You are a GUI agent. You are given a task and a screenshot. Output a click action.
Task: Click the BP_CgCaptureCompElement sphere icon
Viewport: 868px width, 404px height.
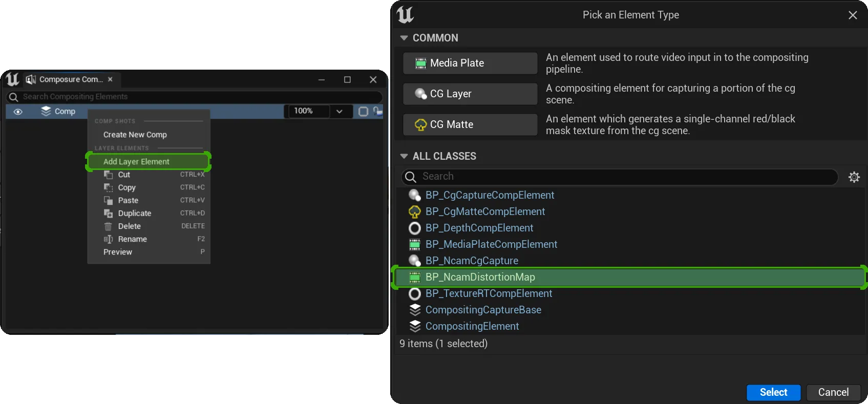[415, 195]
